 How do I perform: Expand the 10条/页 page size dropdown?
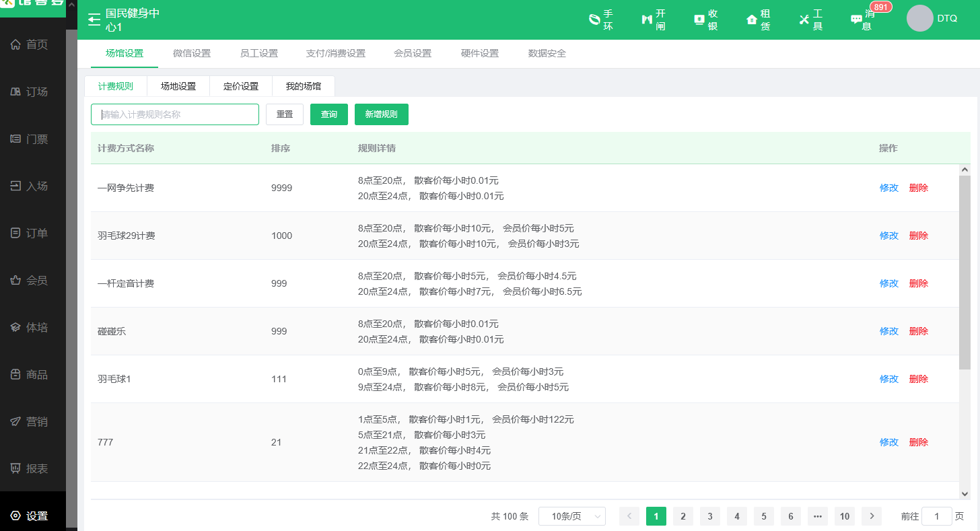tap(571, 516)
